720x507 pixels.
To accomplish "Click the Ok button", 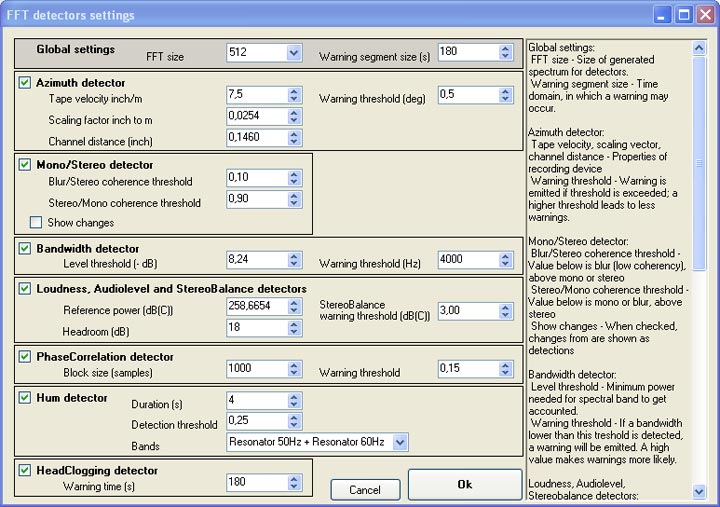I will point(464,485).
